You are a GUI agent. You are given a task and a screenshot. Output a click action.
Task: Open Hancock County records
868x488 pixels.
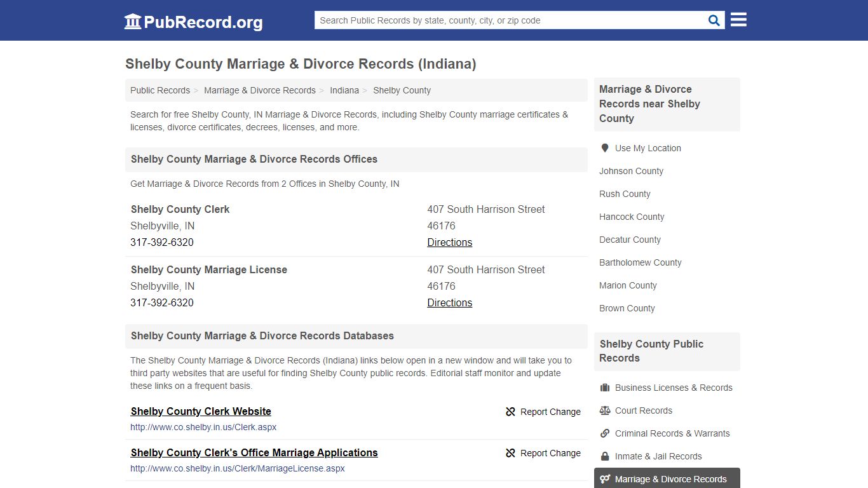coord(632,217)
